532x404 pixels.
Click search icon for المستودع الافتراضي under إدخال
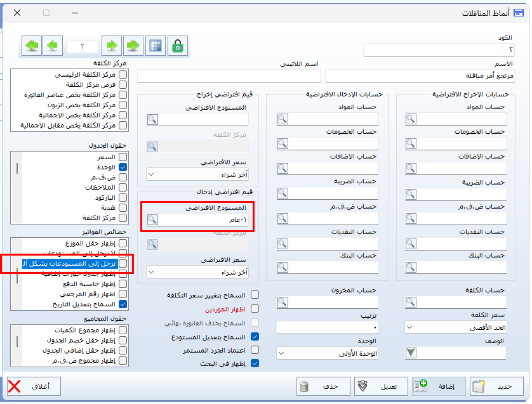coord(152,220)
